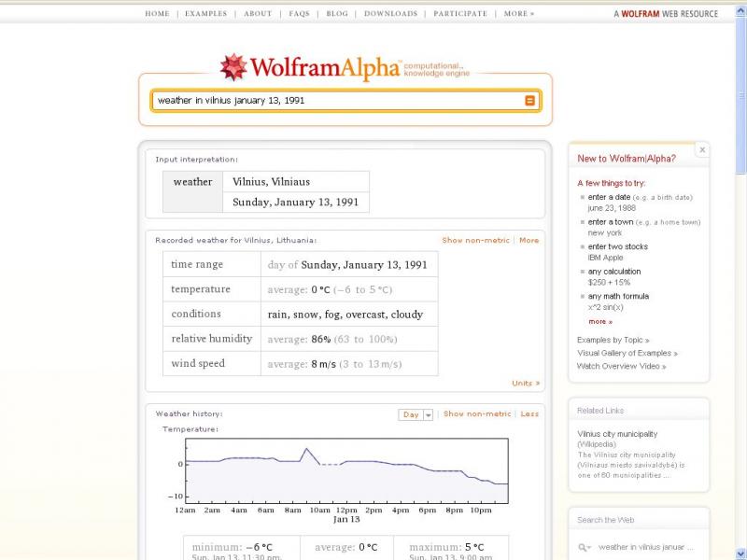Click the weather in vilnius web search link
This screenshot has width=747, height=560.
pos(645,547)
